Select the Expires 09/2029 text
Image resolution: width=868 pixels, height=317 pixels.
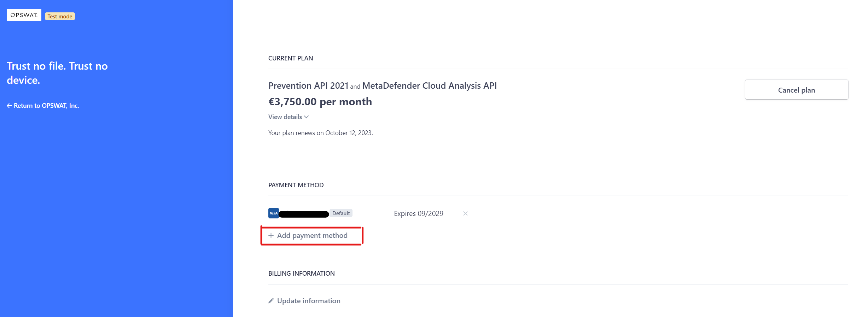click(419, 213)
